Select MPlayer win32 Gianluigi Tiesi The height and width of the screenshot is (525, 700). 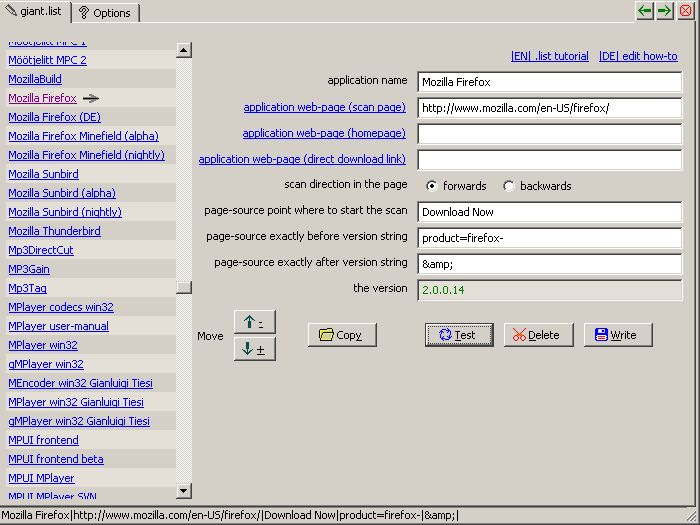point(76,402)
